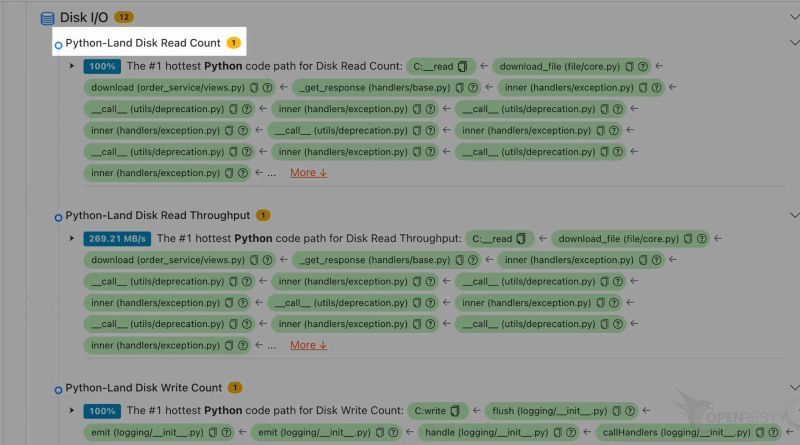The image size is (800, 445).
Task: Collapse the Disk I/O section chevron
Action: coord(794,17)
